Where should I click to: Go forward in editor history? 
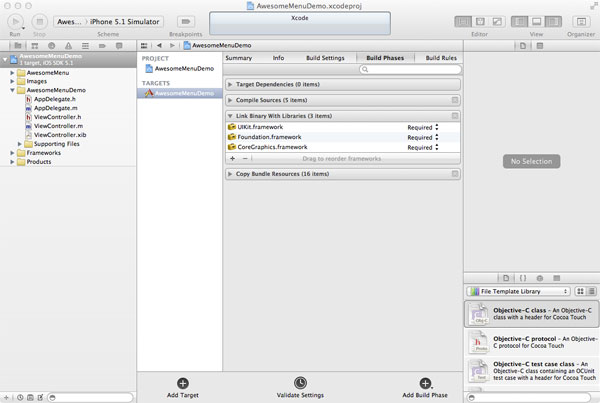(172, 46)
